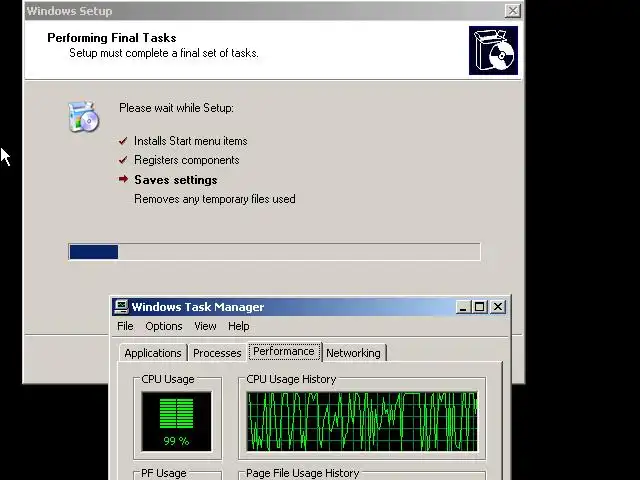Open the View menu in Task Manager

click(x=205, y=326)
